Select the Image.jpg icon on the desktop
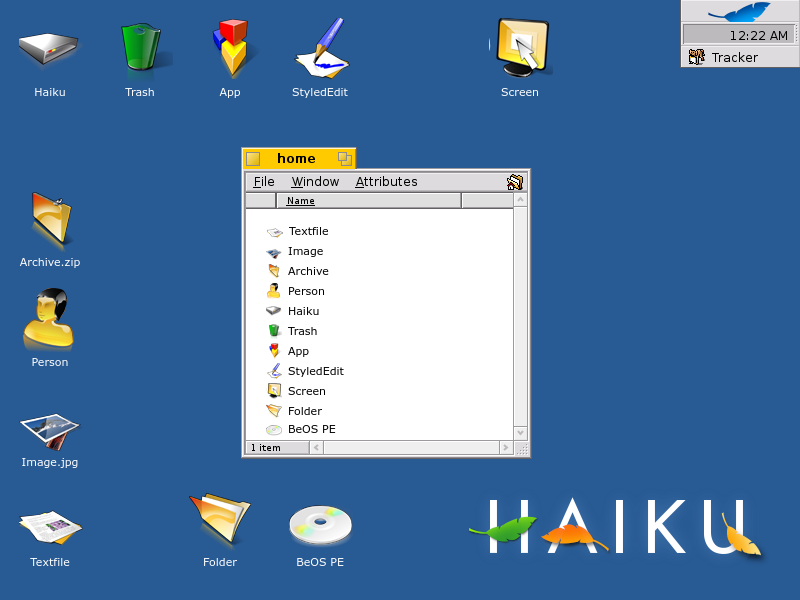 coord(49,431)
